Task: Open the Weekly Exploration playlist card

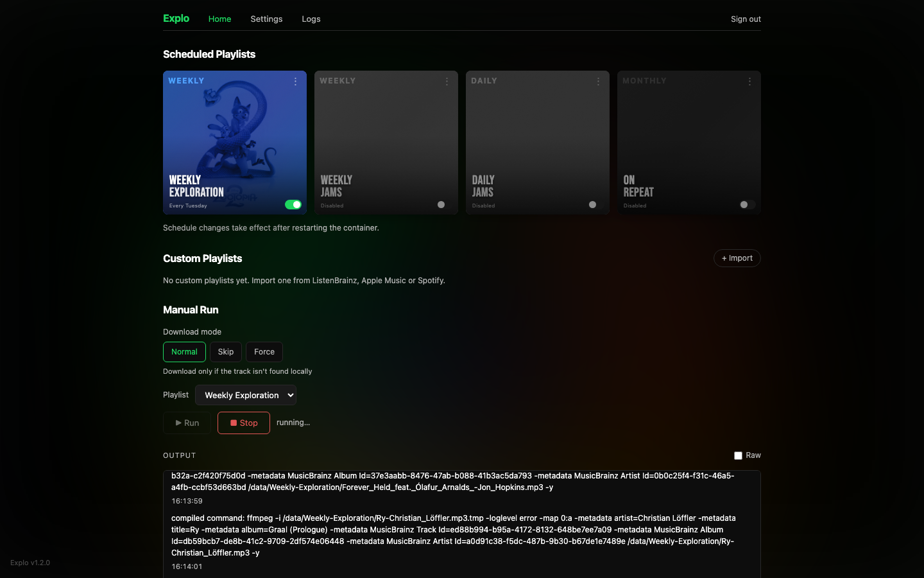Action: pos(235,143)
